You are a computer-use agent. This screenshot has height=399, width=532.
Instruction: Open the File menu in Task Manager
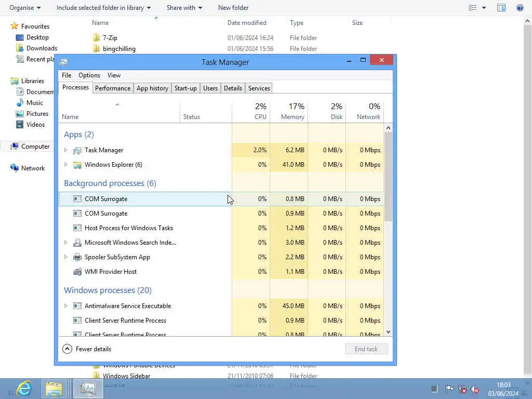click(66, 75)
